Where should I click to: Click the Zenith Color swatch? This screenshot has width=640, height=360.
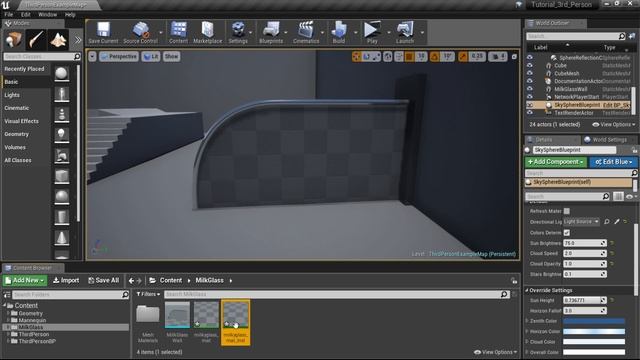(x=594, y=321)
